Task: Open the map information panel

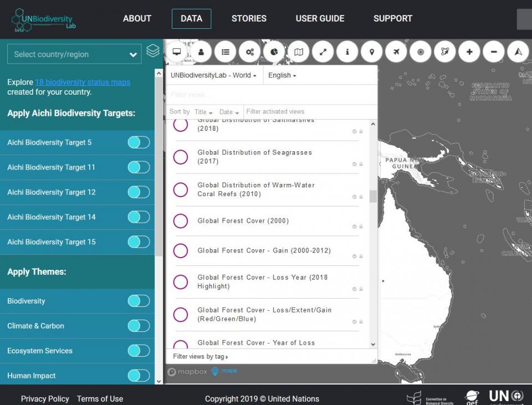Action: (347, 52)
